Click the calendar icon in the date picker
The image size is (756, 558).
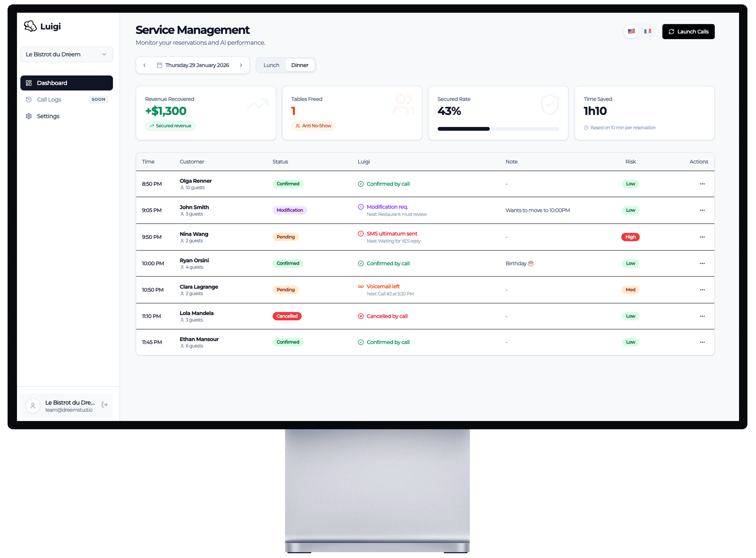click(160, 65)
